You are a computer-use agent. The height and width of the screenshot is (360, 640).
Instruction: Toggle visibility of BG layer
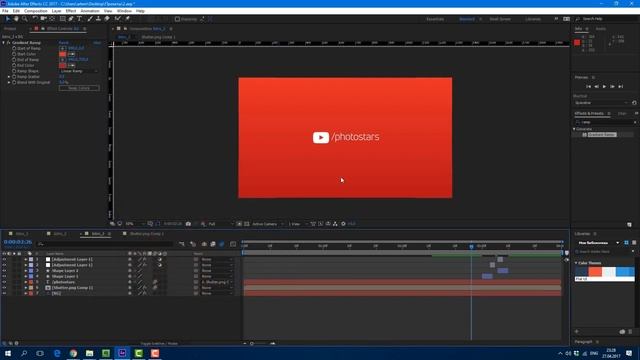coord(4,293)
